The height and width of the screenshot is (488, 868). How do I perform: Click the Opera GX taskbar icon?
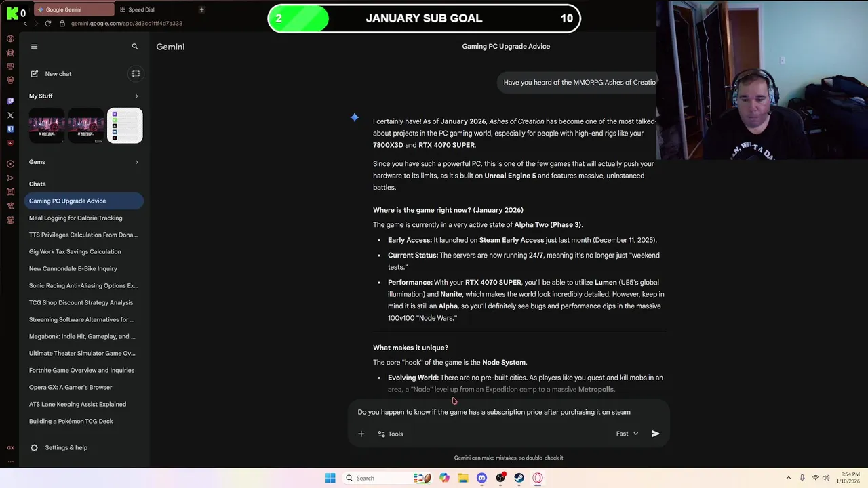pos(538,478)
